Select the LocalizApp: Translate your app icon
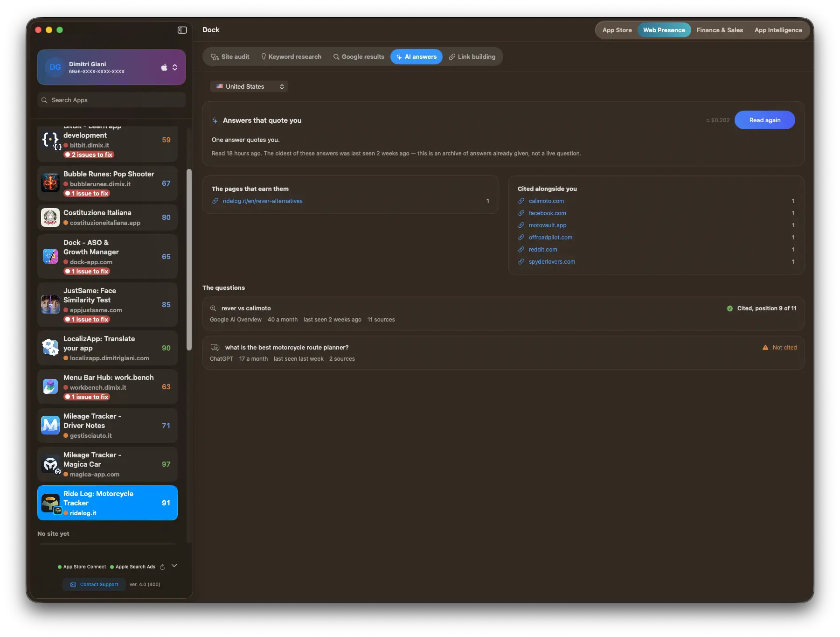Screen dimensions: 840x637 point(50,348)
